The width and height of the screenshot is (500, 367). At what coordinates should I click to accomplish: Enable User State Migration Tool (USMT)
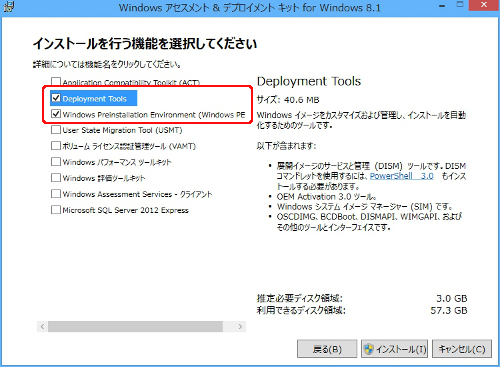pyautogui.click(x=56, y=130)
